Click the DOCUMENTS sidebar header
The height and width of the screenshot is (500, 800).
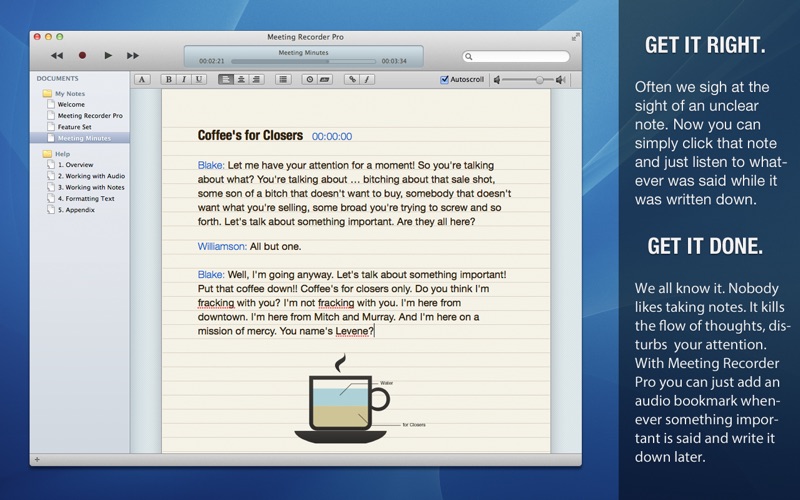point(57,79)
